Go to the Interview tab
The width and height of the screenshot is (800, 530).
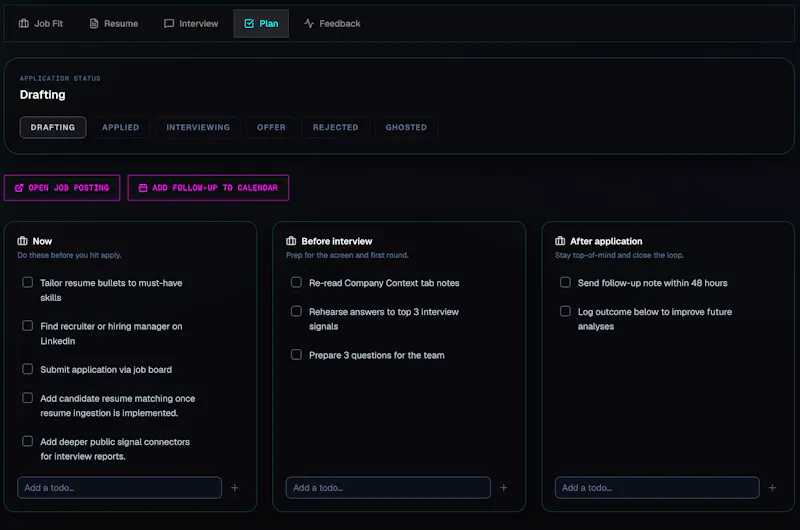coord(191,23)
